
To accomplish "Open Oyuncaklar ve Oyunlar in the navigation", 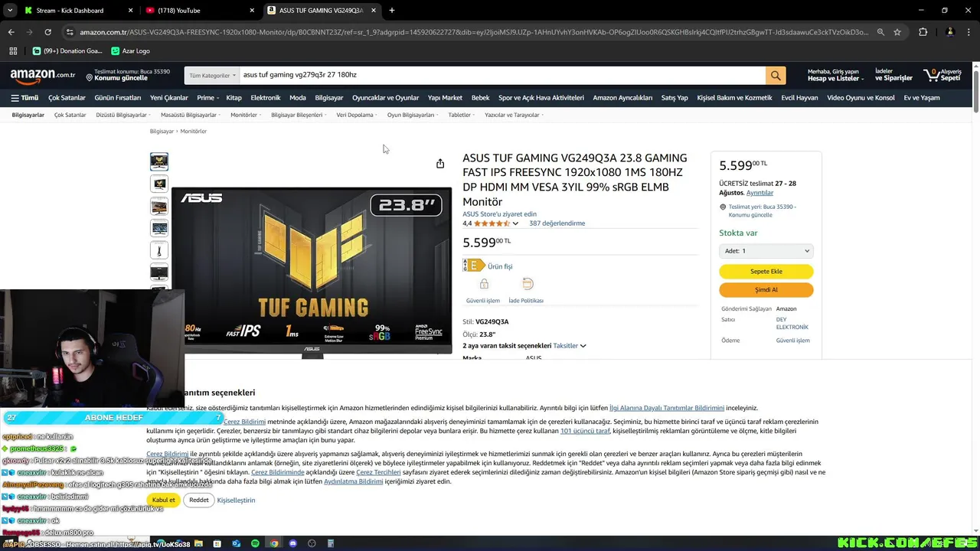I will (x=385, y=98).
